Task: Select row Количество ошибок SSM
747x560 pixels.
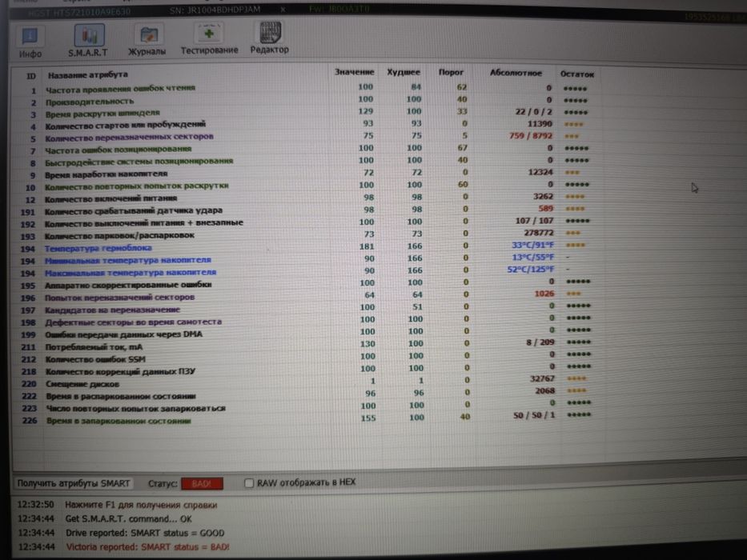Action: click(307, 358)
